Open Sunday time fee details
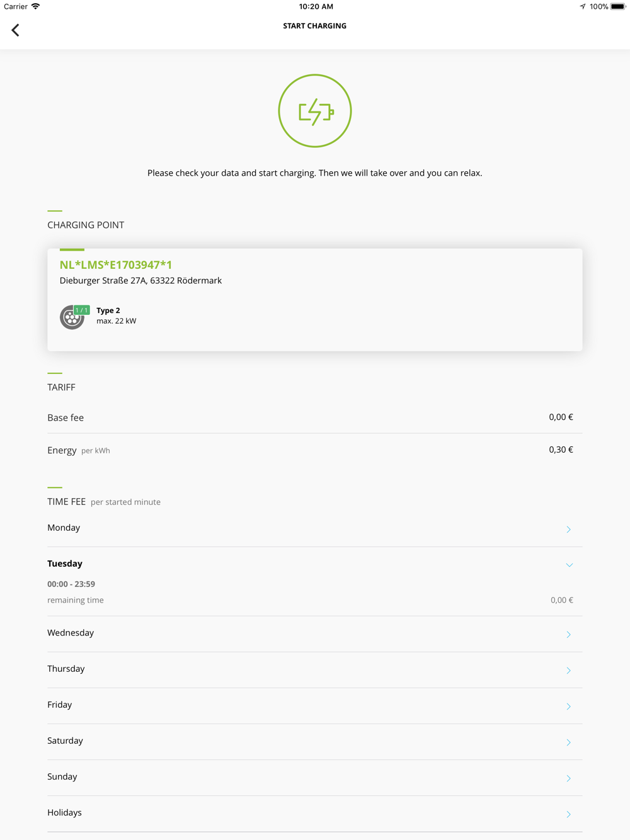 point(568,778)
